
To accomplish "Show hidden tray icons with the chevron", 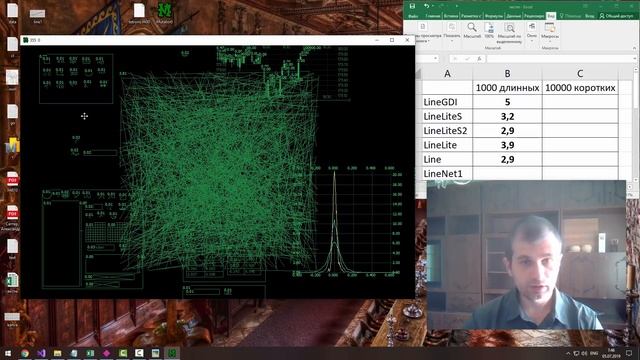I will [x=568, y=353].
